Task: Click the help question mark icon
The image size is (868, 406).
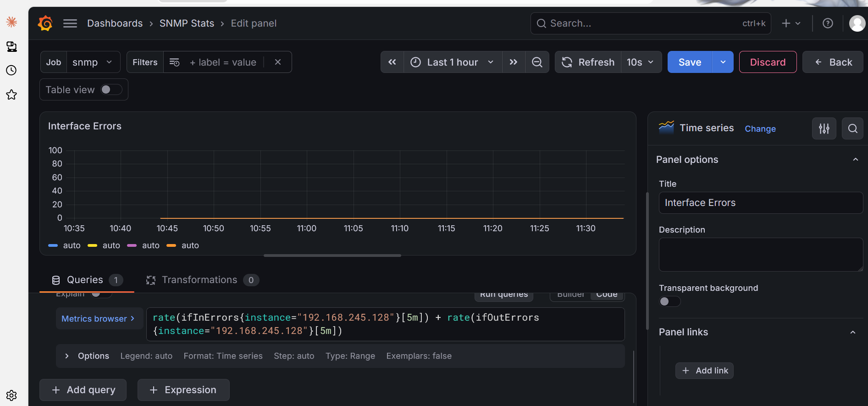Action: [828, 23]
